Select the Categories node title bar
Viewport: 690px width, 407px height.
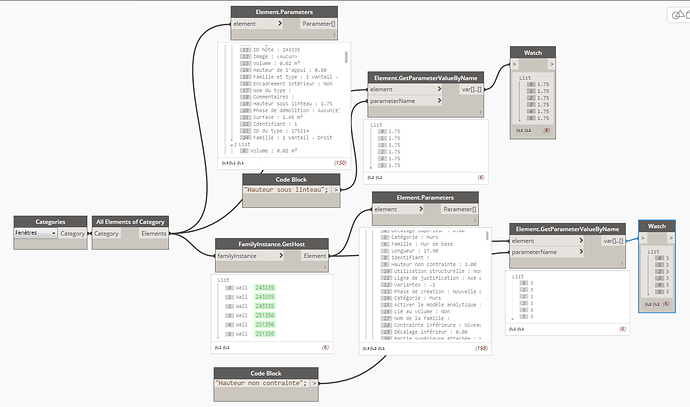point(50,222)
